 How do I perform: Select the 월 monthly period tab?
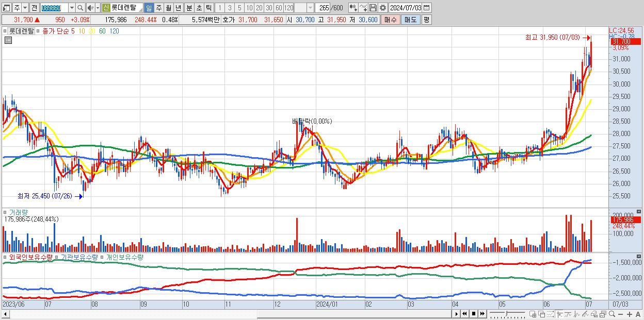pyautogui.click(x=169, y=8)
